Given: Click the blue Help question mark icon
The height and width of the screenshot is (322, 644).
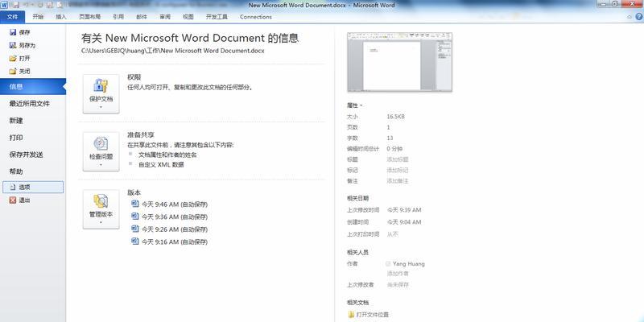Looking at the screenshot, I should [x=639, y=17].
